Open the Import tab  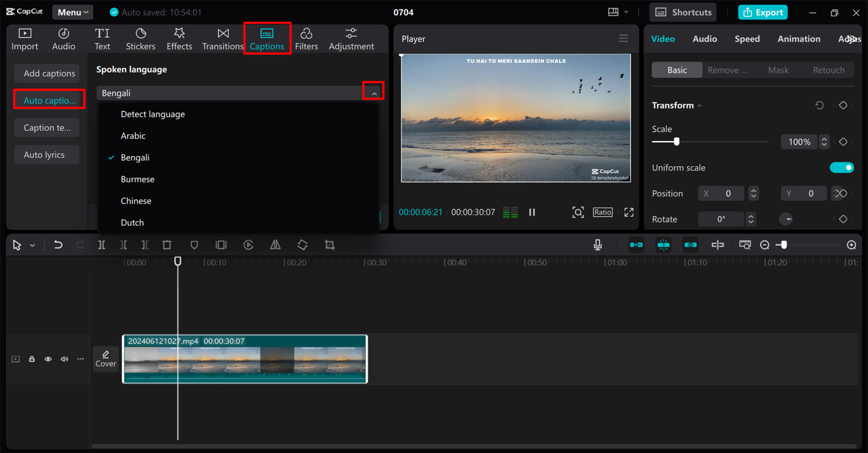pos(25,39)
